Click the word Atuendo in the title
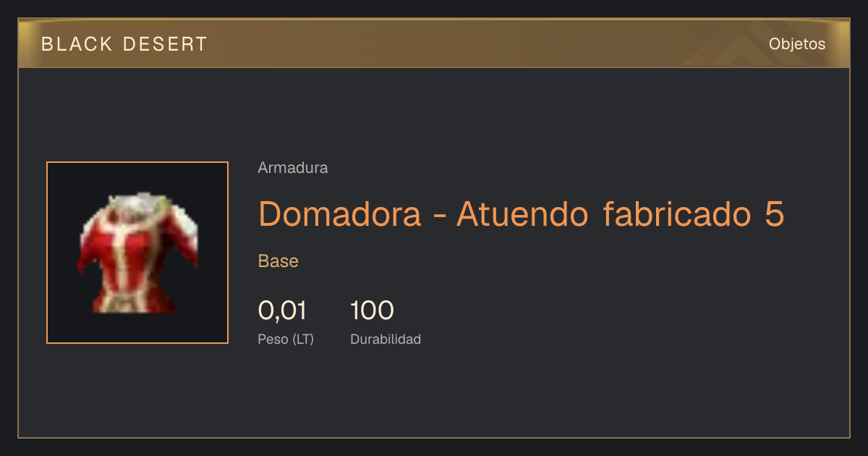This screenshot has width=868, height=456. click(x=523, y=214)
